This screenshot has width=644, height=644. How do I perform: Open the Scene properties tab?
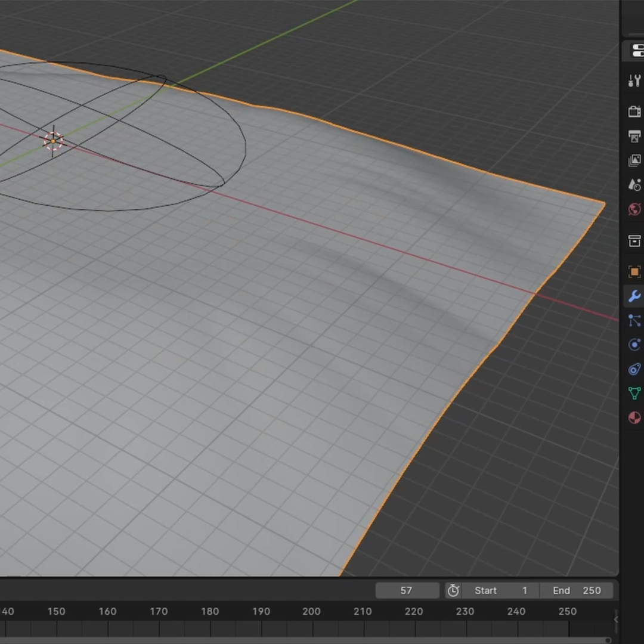pos(634,184)
